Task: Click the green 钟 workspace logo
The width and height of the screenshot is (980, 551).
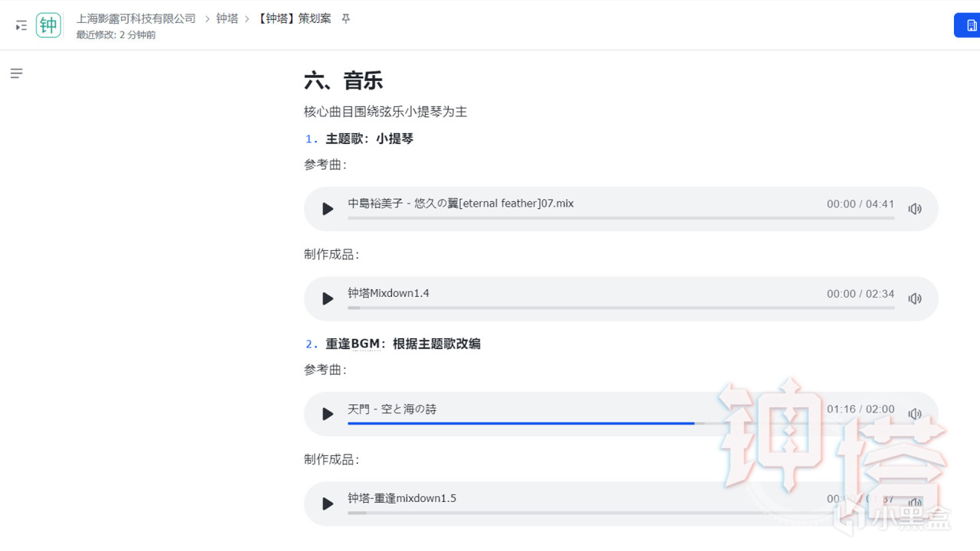Action: [x=48, y=25]
